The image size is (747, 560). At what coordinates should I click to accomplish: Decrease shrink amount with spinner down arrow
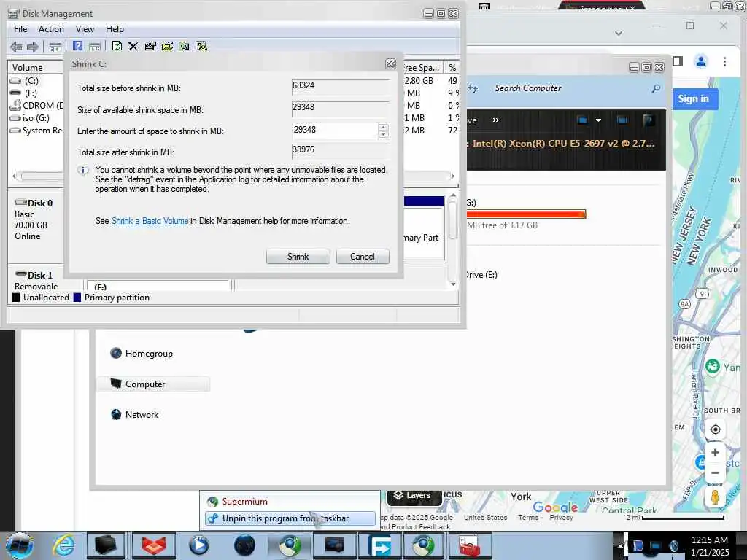(x=383, y=134)
